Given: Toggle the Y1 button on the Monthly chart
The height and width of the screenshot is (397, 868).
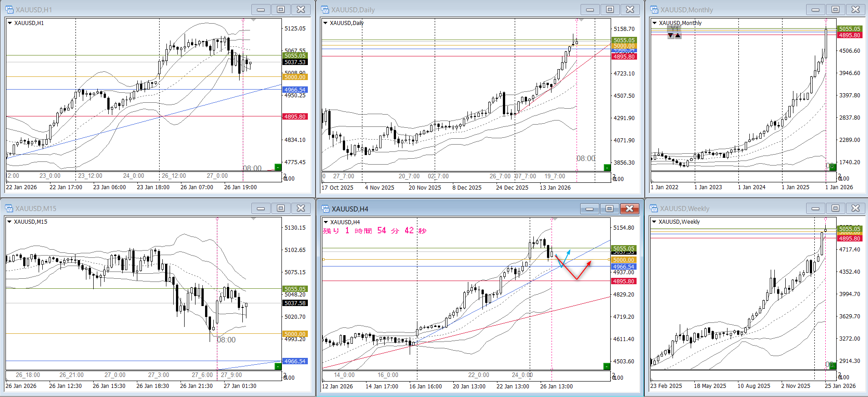Looking at the screenshot, I should (674, 29).
